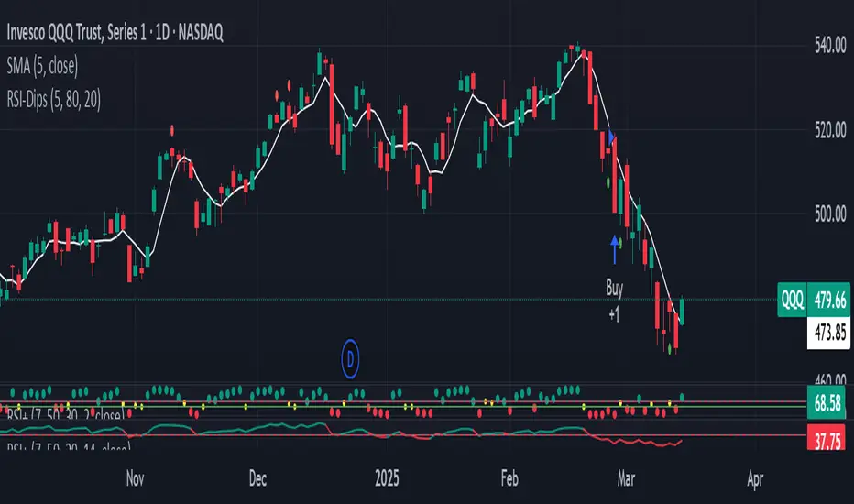Click the 500.00 price axis label

pos(830,214)
